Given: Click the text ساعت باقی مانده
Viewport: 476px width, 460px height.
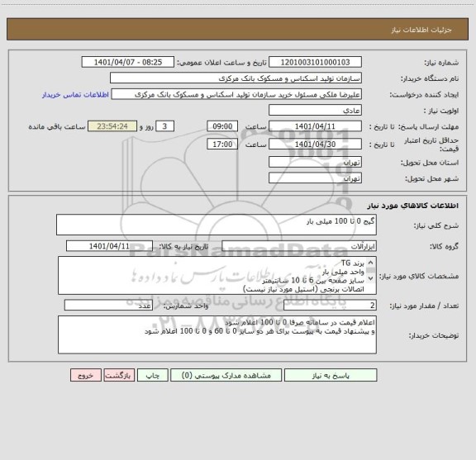Looking at the screenshot, I should pyautogui.click(x=57, y=126).
